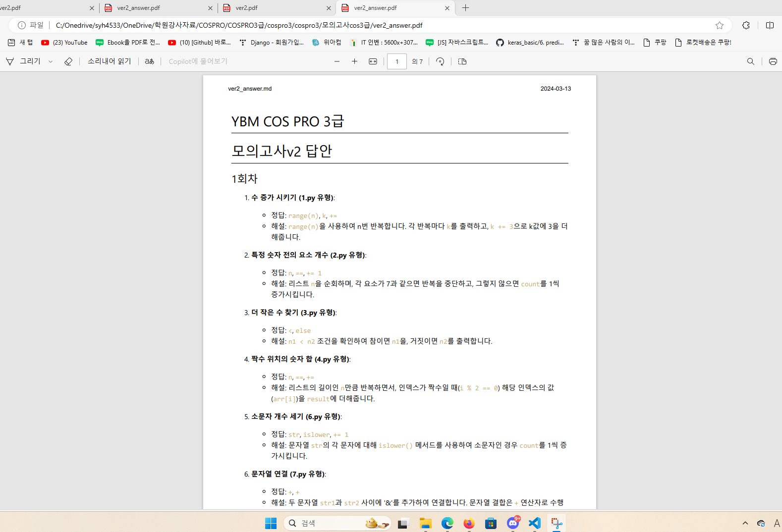
Task: Open the Draw tool options dropdown arrow
Action: tap(51, 62)
